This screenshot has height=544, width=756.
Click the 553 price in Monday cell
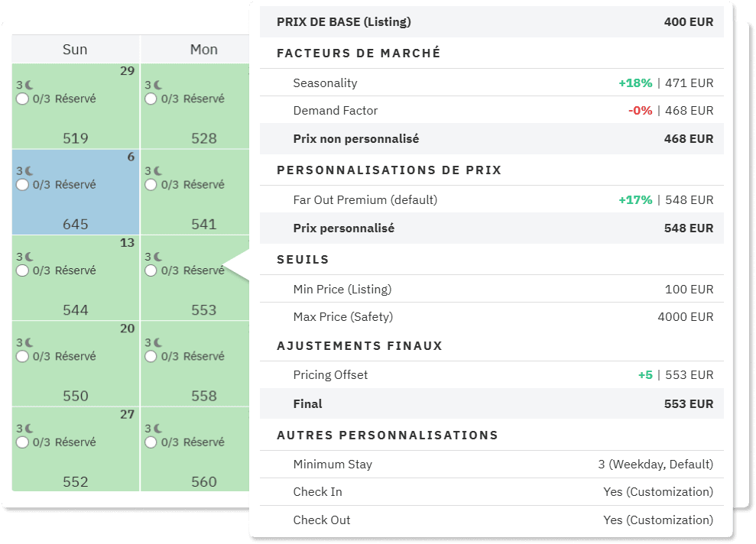pyautogui.click(x=204, y=309)
